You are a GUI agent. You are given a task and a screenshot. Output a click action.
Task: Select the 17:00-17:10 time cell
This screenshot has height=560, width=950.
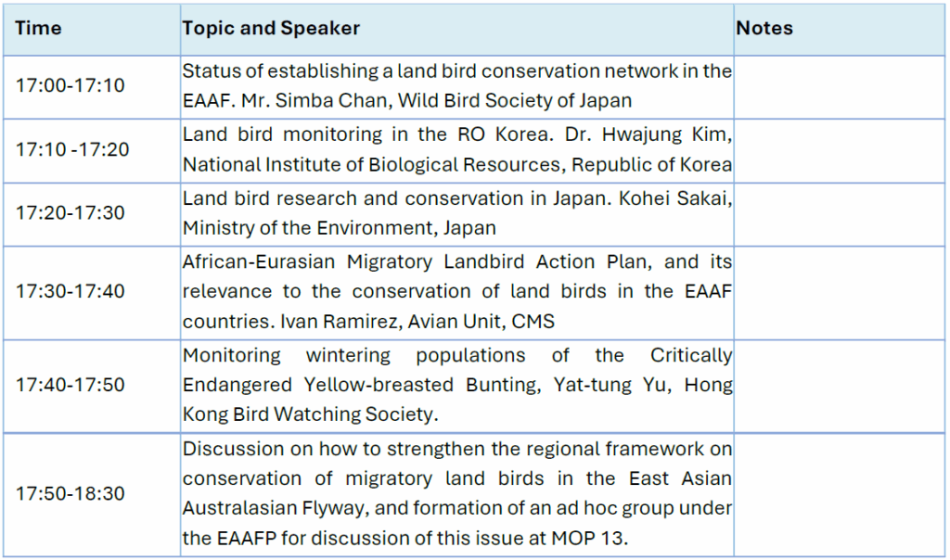70,86
